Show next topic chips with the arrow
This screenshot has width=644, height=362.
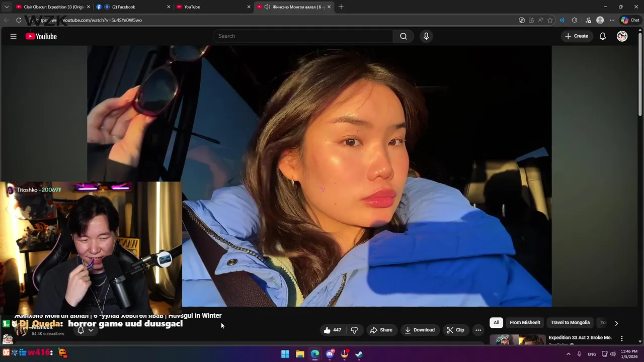point(616,323)
